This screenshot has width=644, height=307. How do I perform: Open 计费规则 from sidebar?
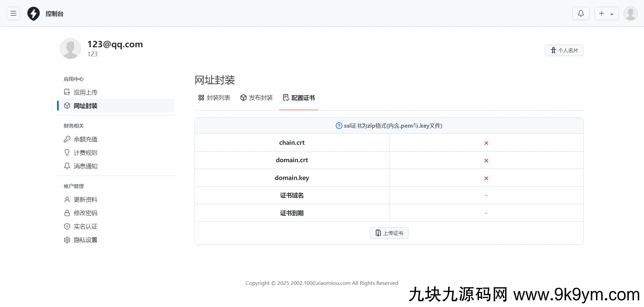pos(86,152)
